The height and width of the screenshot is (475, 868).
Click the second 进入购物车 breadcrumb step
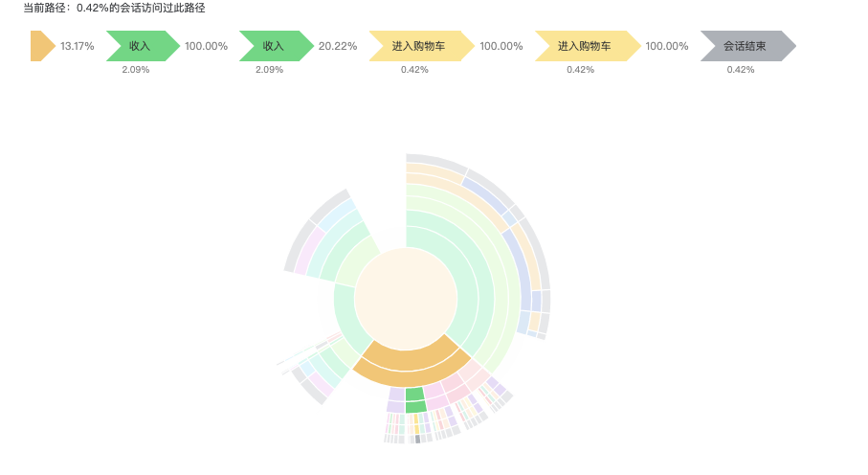[x=585, y=46]
